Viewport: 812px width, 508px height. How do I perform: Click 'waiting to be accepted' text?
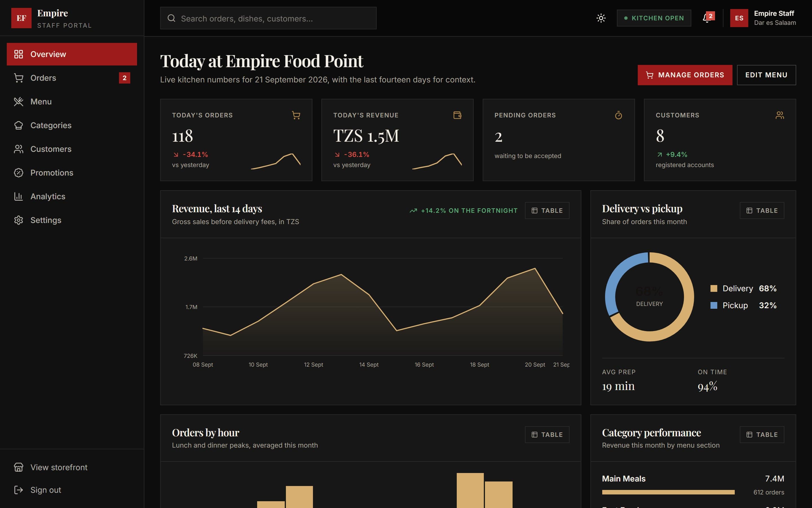528,156
